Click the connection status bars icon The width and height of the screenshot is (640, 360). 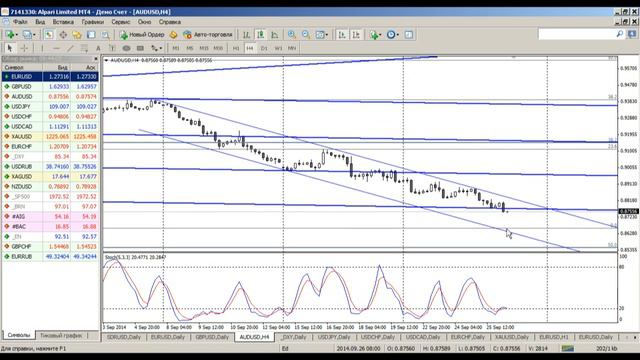tap(568, 349)
